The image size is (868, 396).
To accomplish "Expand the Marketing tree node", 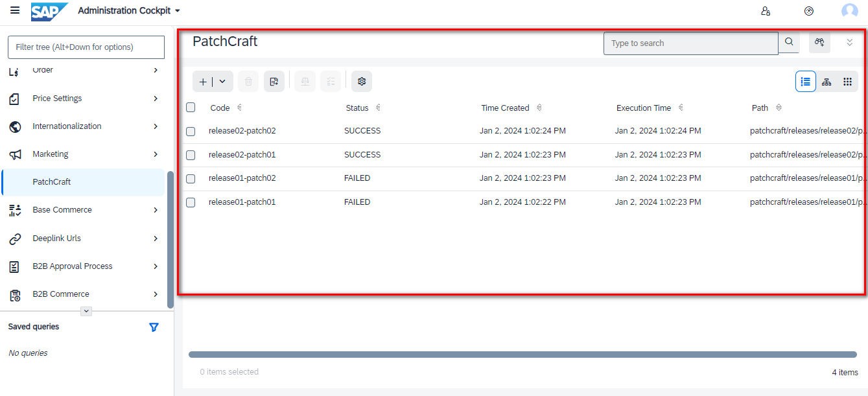I will pos(156,154).
